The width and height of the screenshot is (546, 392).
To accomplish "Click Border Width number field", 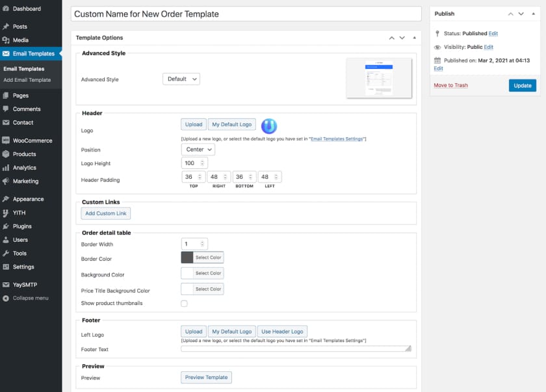I will tap(194, 244).
